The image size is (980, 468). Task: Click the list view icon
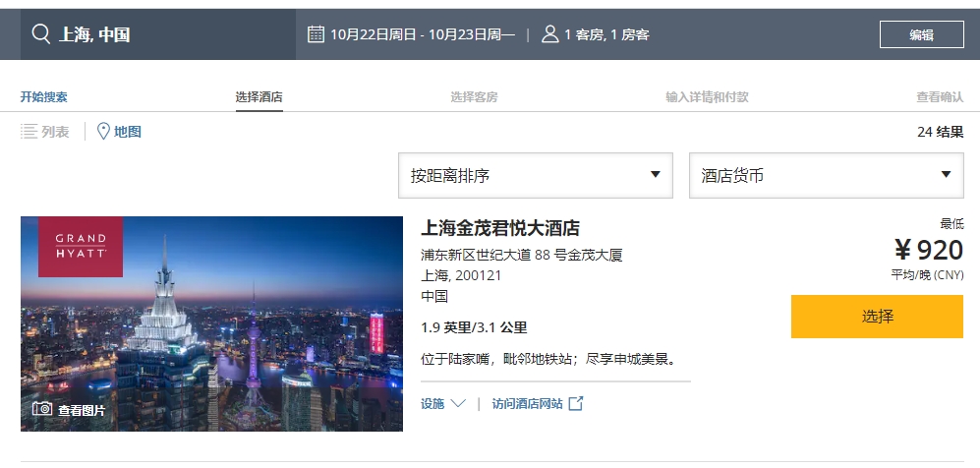(x=29, y=131)
